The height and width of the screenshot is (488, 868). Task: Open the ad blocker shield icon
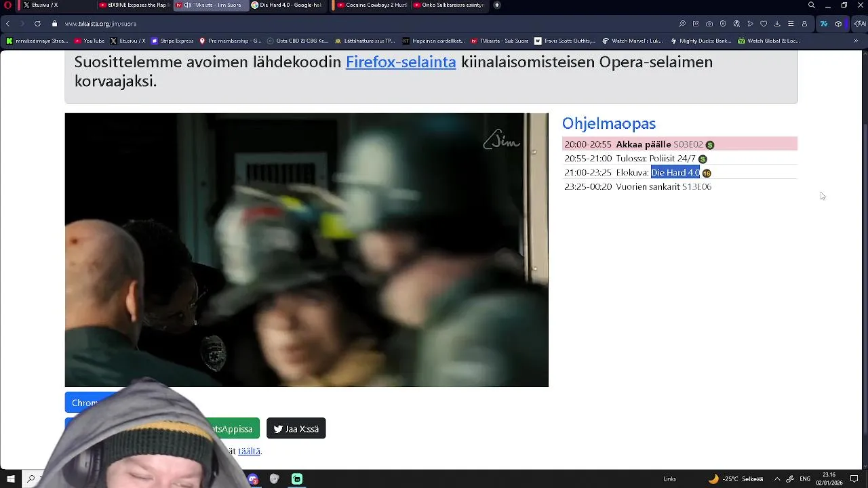click(723, 24)
